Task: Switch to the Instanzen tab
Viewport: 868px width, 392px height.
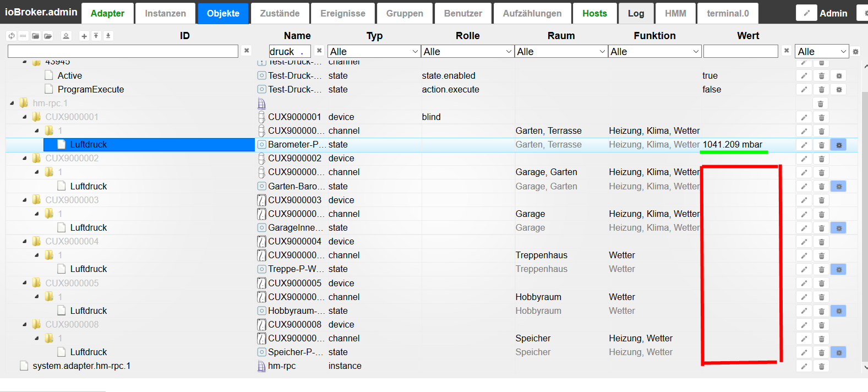Action: coord(165,13)
